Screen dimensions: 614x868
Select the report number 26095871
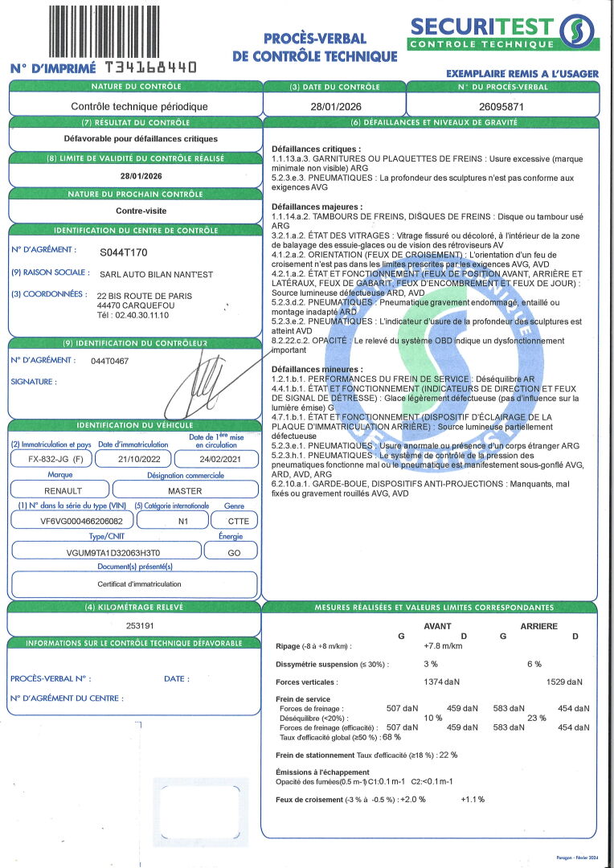501,105
